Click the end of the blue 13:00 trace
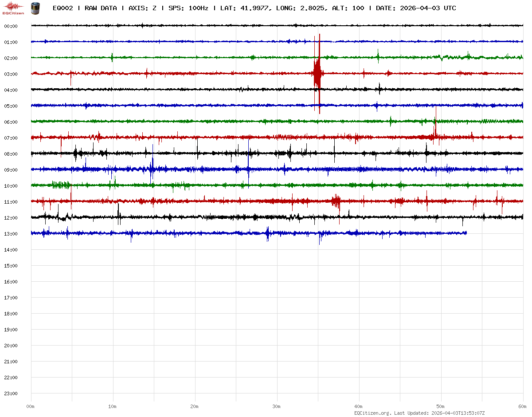Screen dimensions: 532x417 pyautogui.click(x=465, y=232)
